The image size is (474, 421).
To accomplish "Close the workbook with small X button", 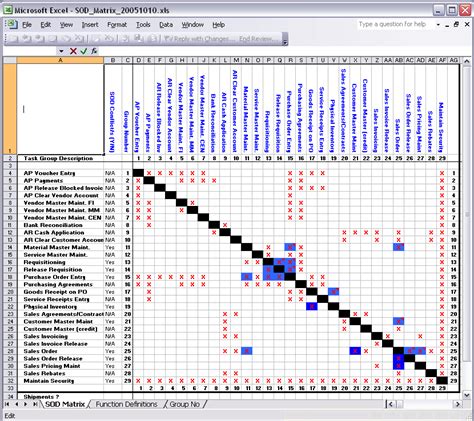I will coord(467,25).
